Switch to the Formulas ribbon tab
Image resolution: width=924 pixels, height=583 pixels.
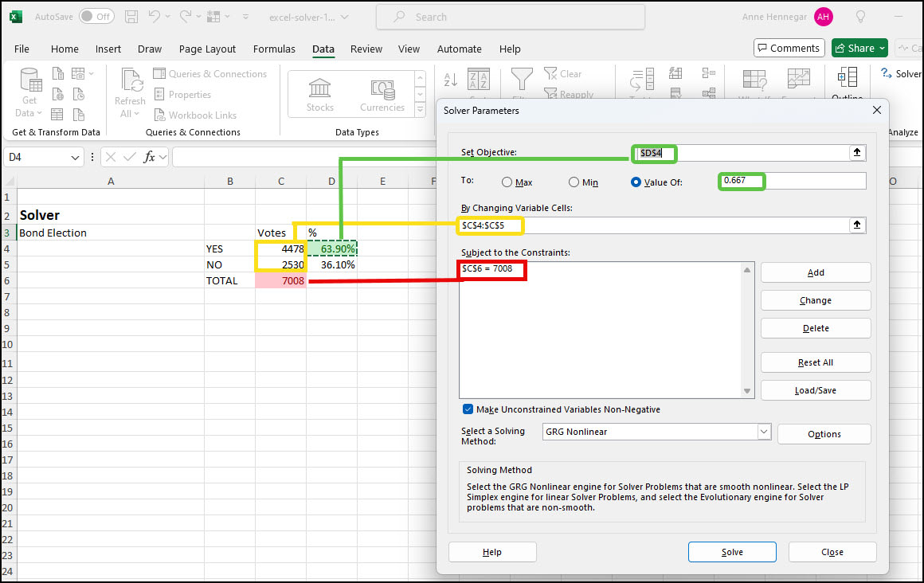[x=274, y=49]
